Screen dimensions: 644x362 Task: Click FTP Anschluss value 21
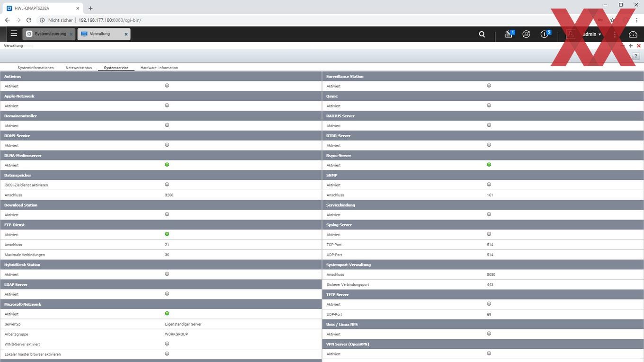click(167, 245)
